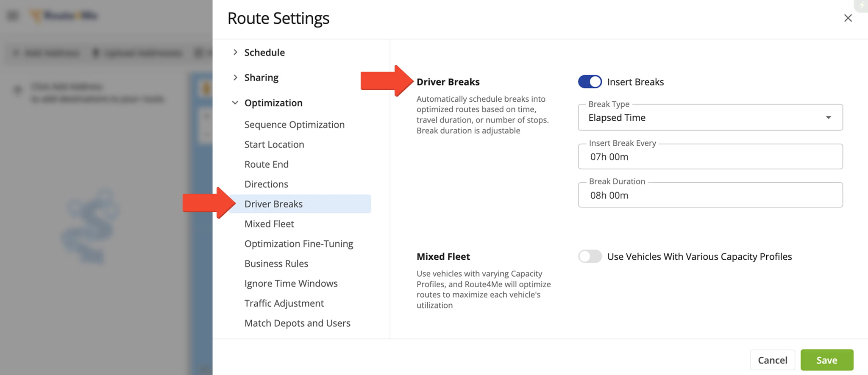Viewport: 868px width, 375px height.
Task: Click the Break Duration field
Action: [710, 195]
